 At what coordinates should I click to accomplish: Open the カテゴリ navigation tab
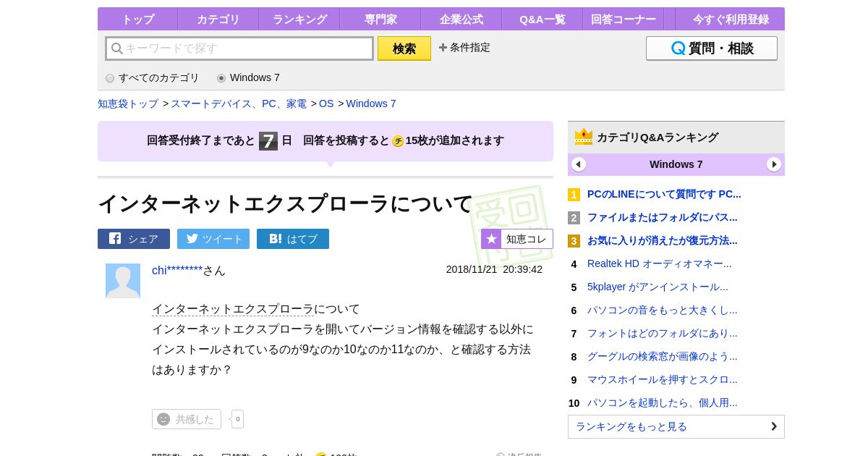(x=218, y=20)
